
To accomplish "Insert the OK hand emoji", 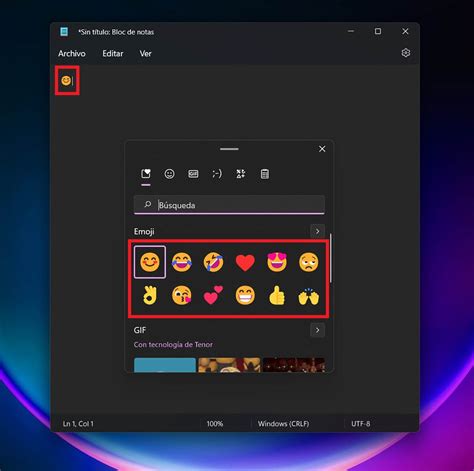I will click(x=150, y=295).
